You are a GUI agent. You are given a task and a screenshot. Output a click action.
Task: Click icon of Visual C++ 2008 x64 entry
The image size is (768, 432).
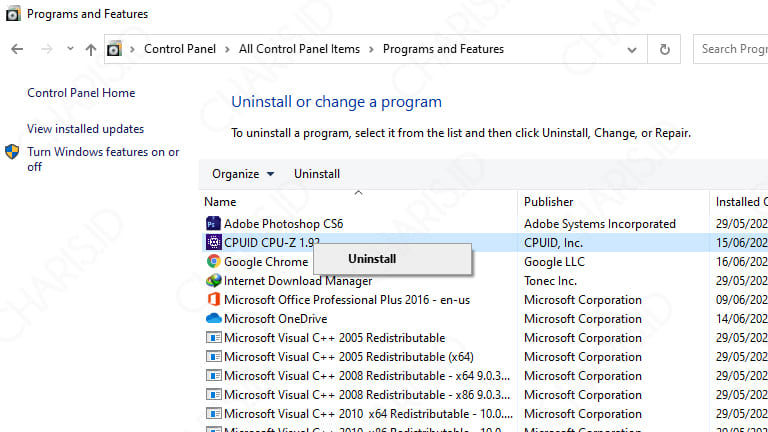pyautogui.click(x=213, y=376)
